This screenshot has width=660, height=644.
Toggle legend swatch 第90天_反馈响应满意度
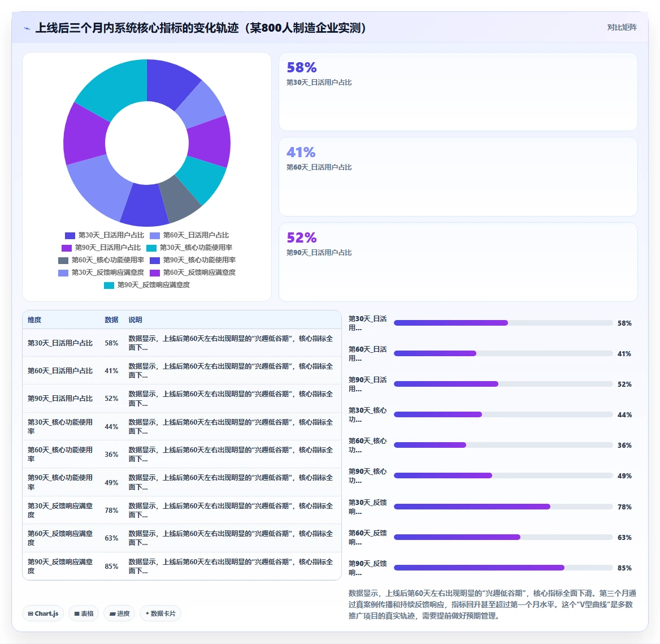point(109,285)
